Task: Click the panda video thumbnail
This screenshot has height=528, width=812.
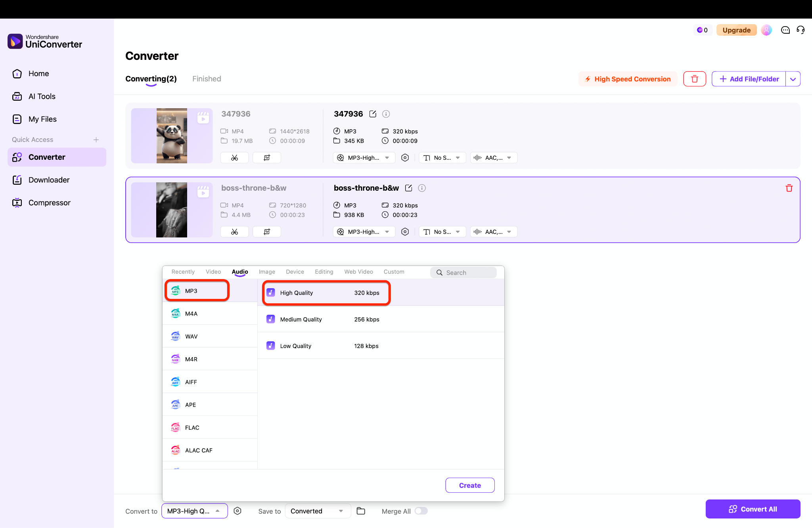Action: click(172, 136)
